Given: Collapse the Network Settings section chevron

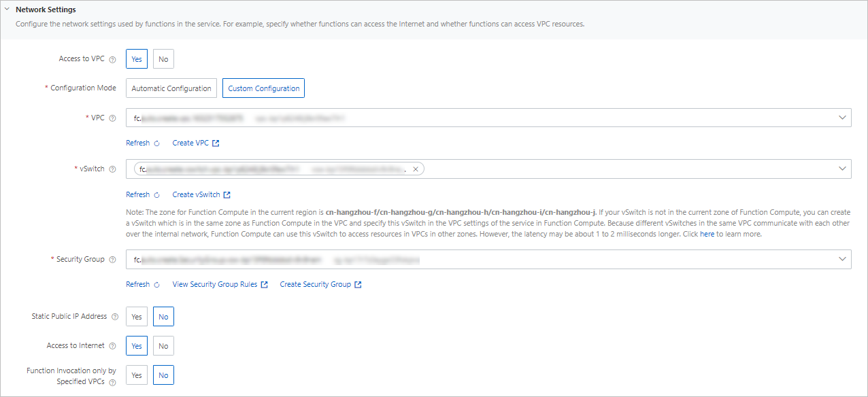Looking at the screenshot, I should point(7,10).
